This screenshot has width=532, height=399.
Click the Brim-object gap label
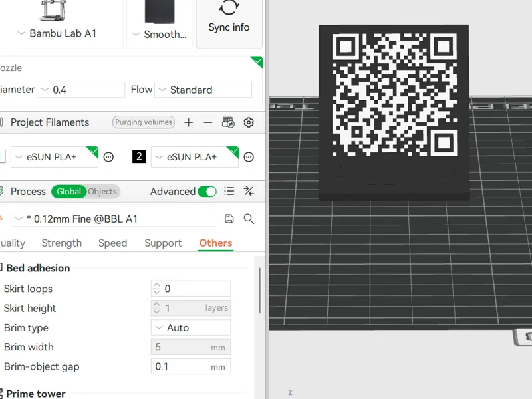pyautogui.click(x=41, y=367)
